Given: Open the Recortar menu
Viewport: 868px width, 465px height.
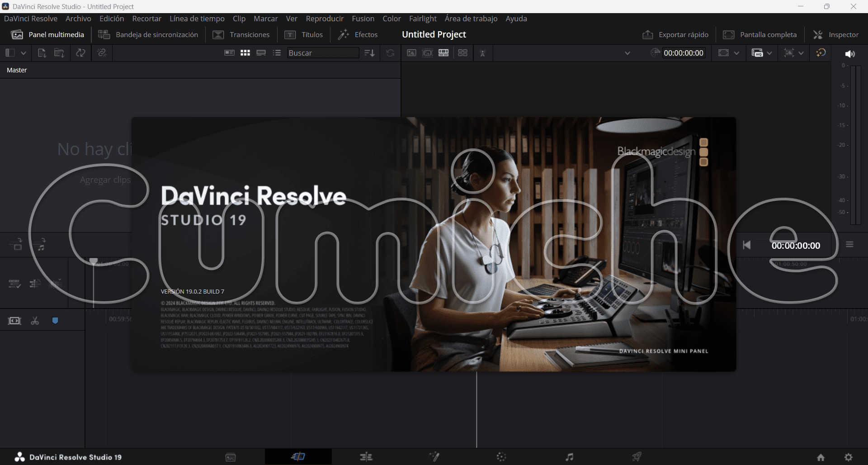Looking at the screenshot, I should [x=146, y=19].
